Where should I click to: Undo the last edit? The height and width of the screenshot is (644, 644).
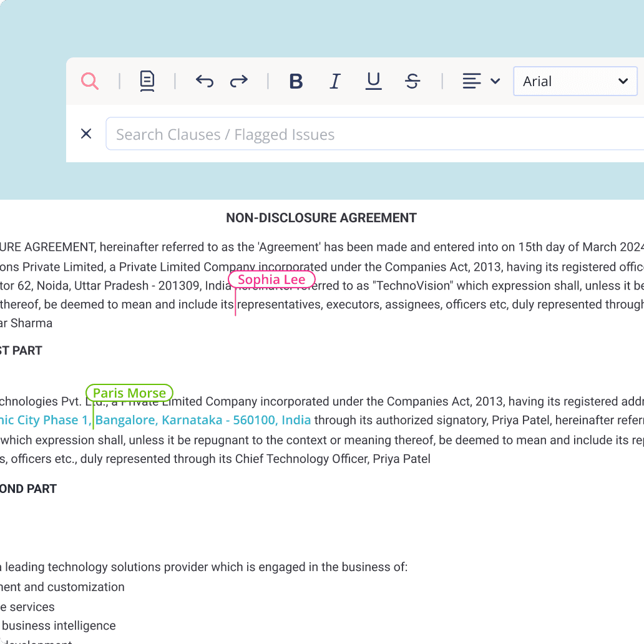coord(205,81)
